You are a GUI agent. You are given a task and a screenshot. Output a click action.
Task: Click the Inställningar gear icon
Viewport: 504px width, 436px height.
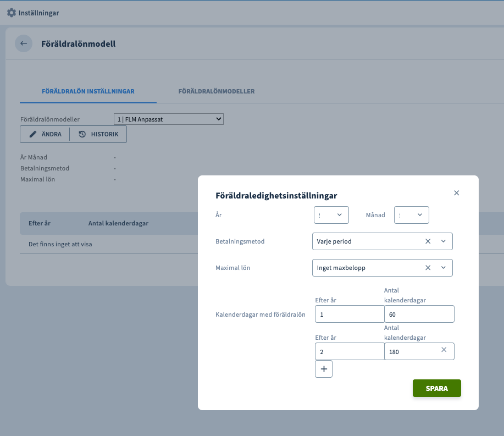pyautogui.click(x=11, y=13)
